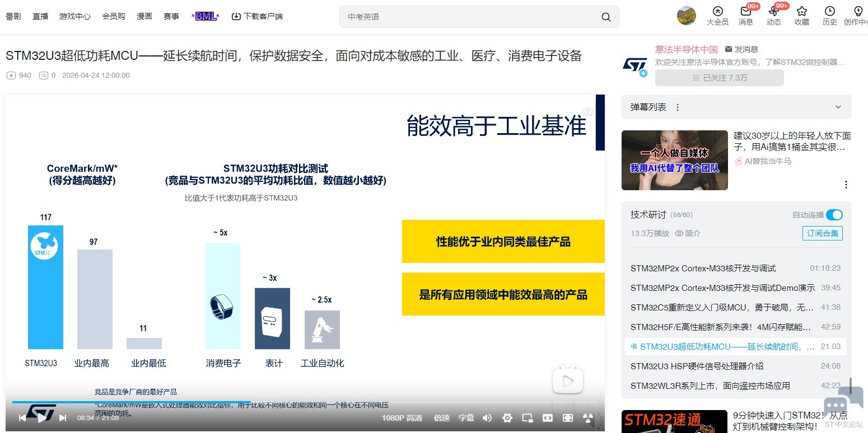The width and height of the screenshot is (868, 433).
Task: Open 会员购 navigation item
Action: pyautogui.click(x=114, y=16)
